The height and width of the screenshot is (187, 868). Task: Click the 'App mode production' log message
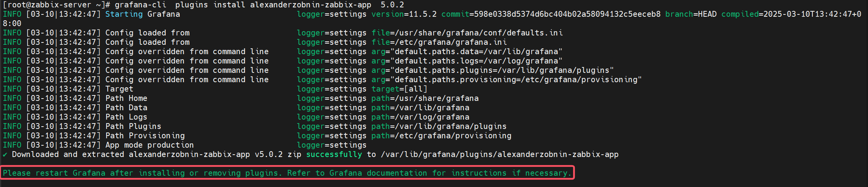pyautogui.click(x=150, y=145)
